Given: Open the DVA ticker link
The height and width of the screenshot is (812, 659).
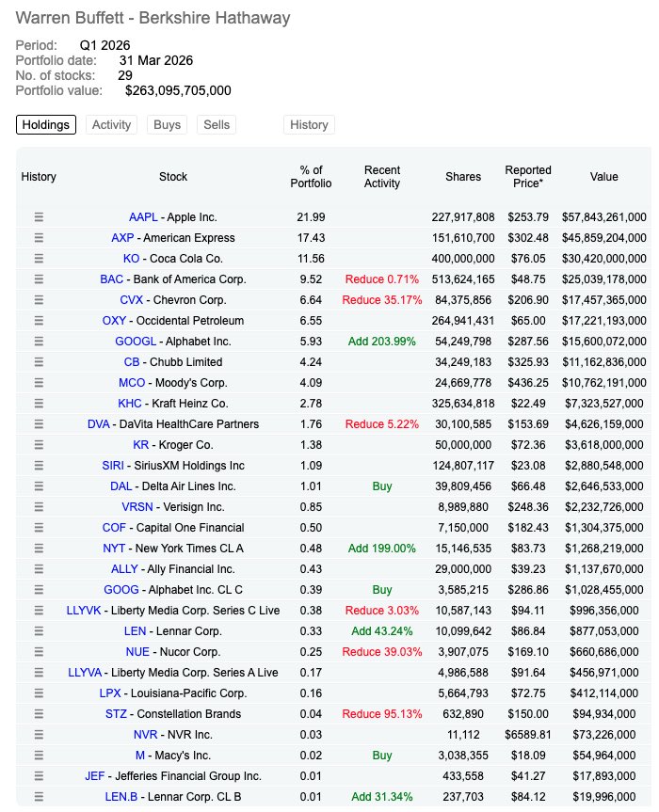Looking at the screenshot, I should coord(99,424).
